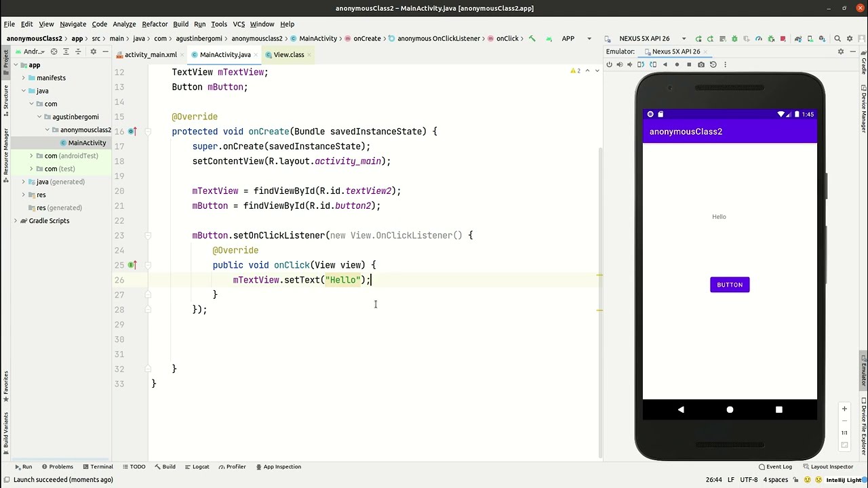868x488 pixels.
Task: Open the Layout Inspector panel
Action: [x=827, y=466]
